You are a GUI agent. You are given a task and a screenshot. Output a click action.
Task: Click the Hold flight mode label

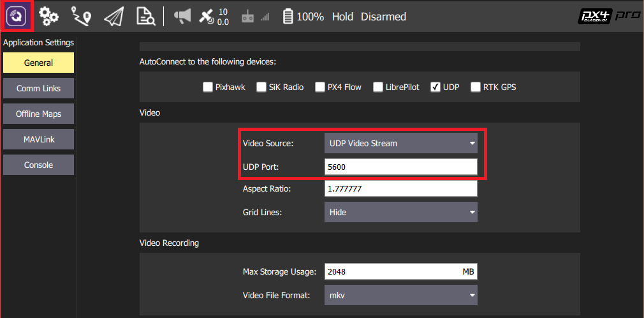pyautogui.click(x=342, y=17)
